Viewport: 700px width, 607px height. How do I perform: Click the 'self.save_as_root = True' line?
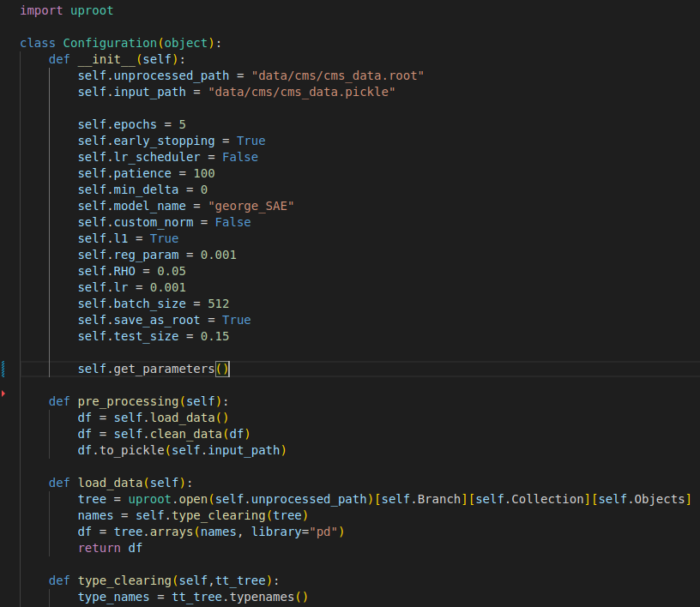tap(165, 320)
